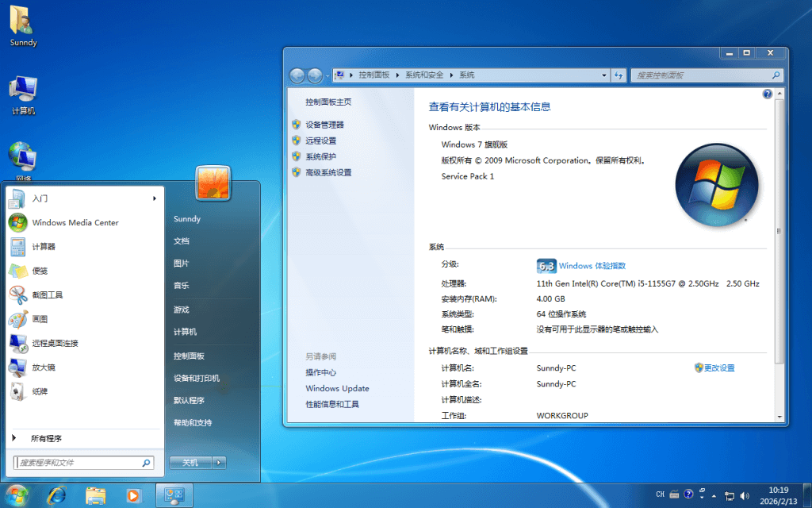Open 控制面板 from the start menu

189,356
